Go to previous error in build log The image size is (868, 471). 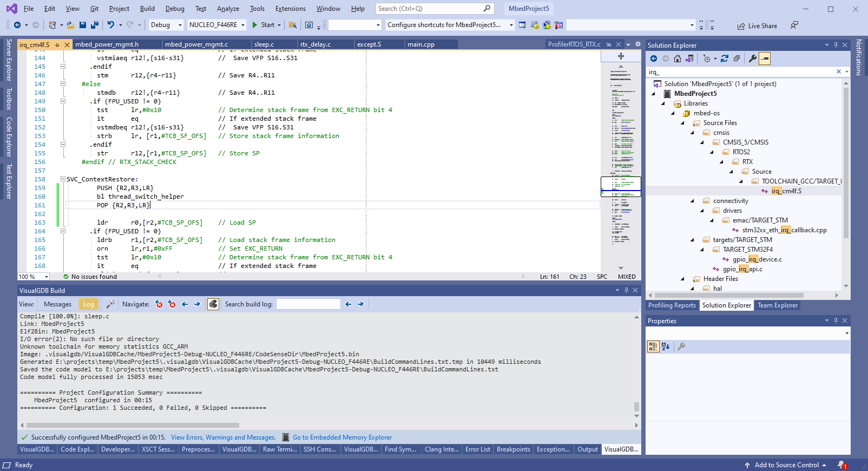pyautogui.click(x=159, y=304)
